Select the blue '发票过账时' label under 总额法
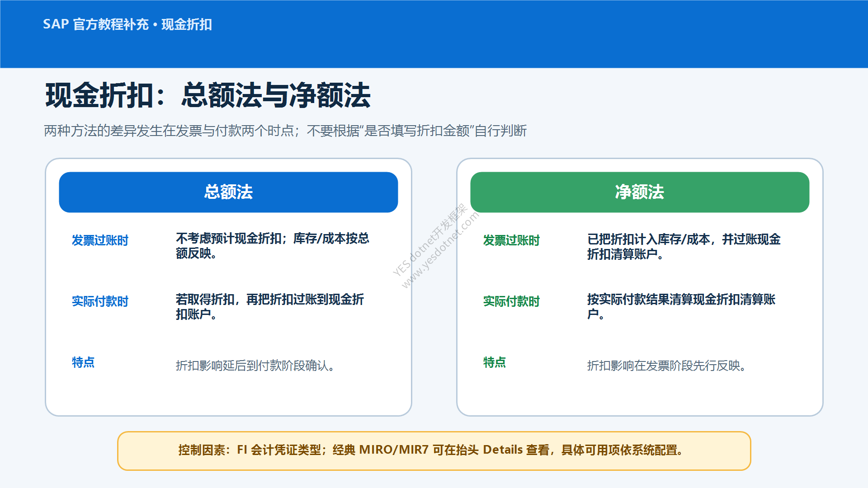Image resolution: width=868 pixels, height=488 pixels. pos(100,240)
